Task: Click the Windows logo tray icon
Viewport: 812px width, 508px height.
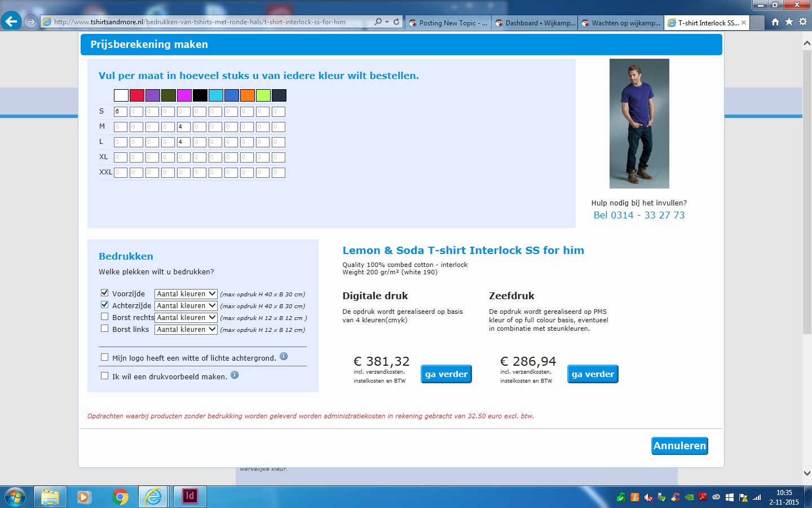Action: (x=730, y=497)
